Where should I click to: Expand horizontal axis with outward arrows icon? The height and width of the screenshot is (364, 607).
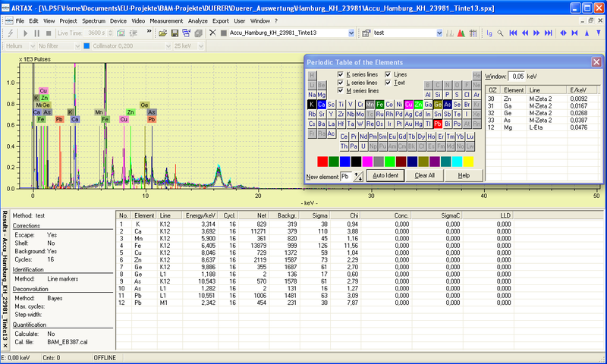click(563, 33)
